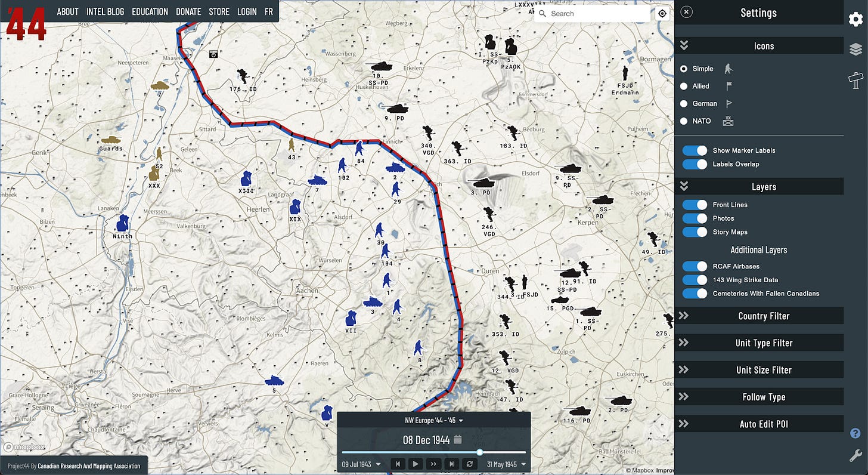Open the STORE page

219,11
